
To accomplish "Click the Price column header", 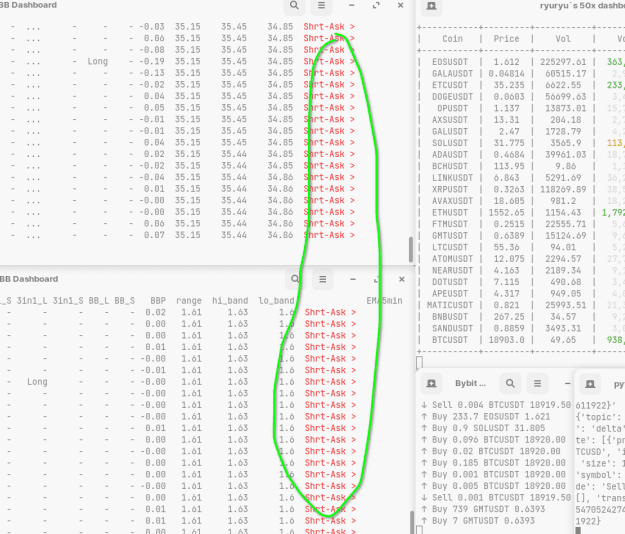I will point(506,39).
